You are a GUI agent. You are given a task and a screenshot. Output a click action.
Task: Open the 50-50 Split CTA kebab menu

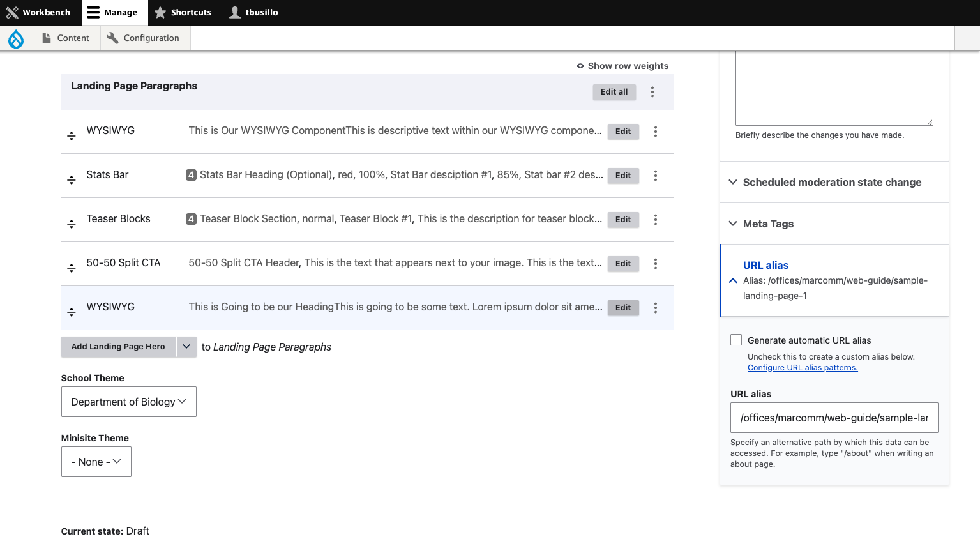[x=656, y=264]
